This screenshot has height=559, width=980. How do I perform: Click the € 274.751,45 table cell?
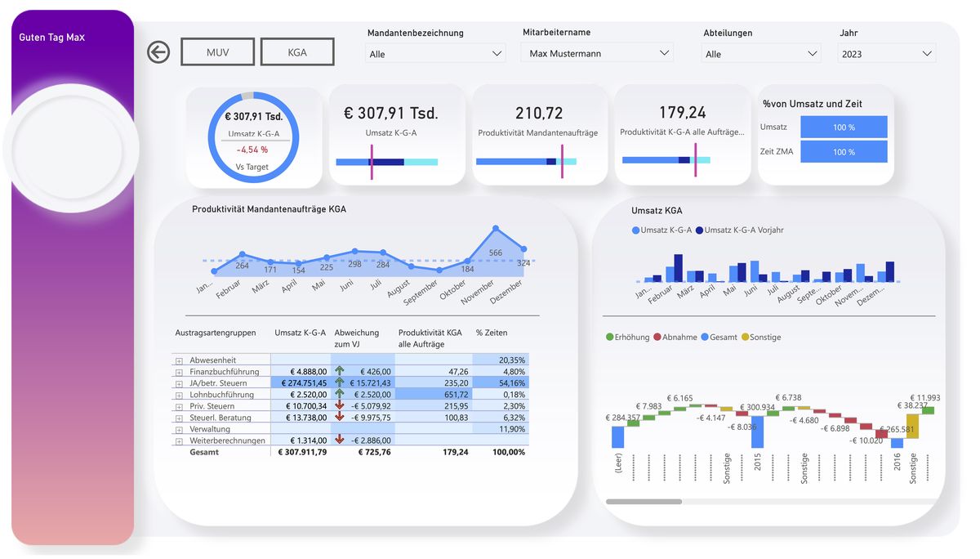point(300,382)
